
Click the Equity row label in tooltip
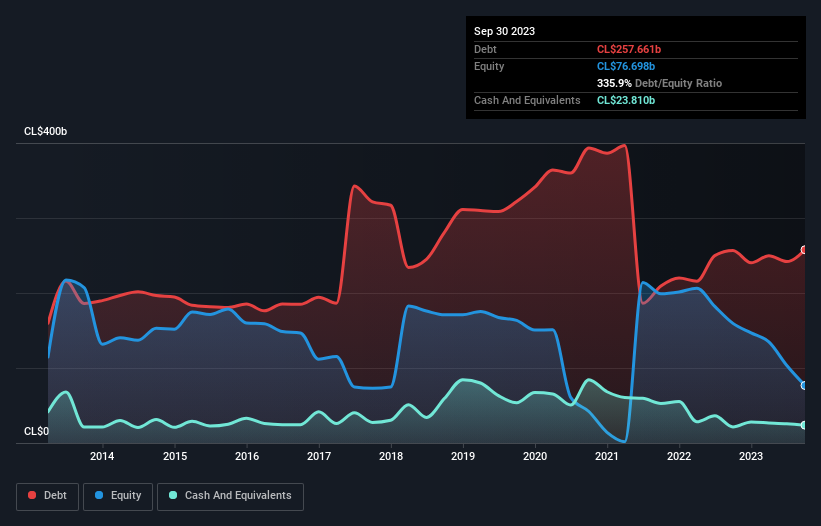(489, 66)
